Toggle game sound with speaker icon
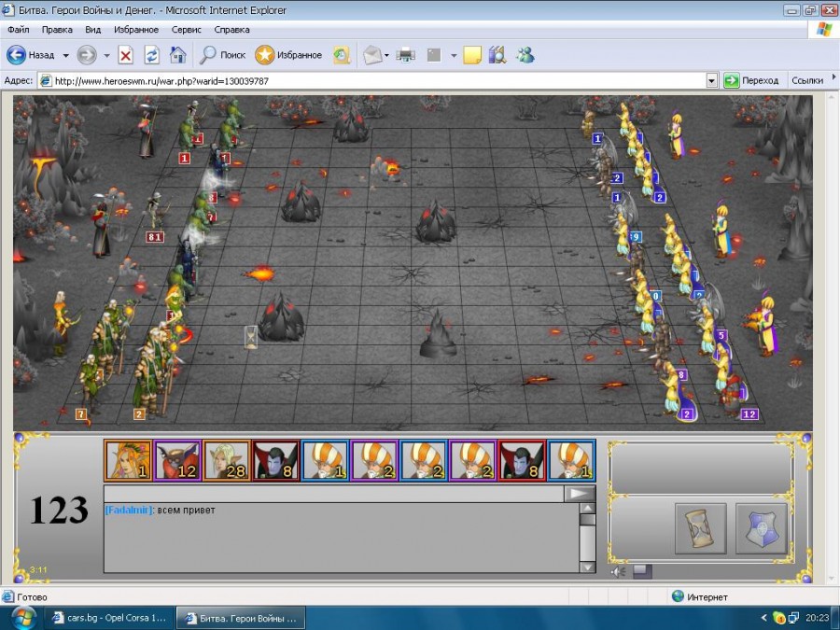Viewport: 840px width, 630px height. point(618,571)
